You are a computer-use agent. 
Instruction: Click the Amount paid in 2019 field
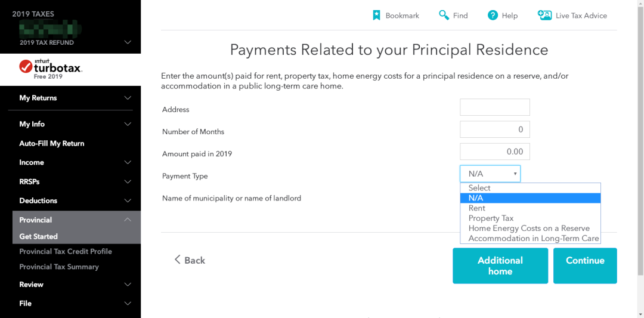click(494, 152)
